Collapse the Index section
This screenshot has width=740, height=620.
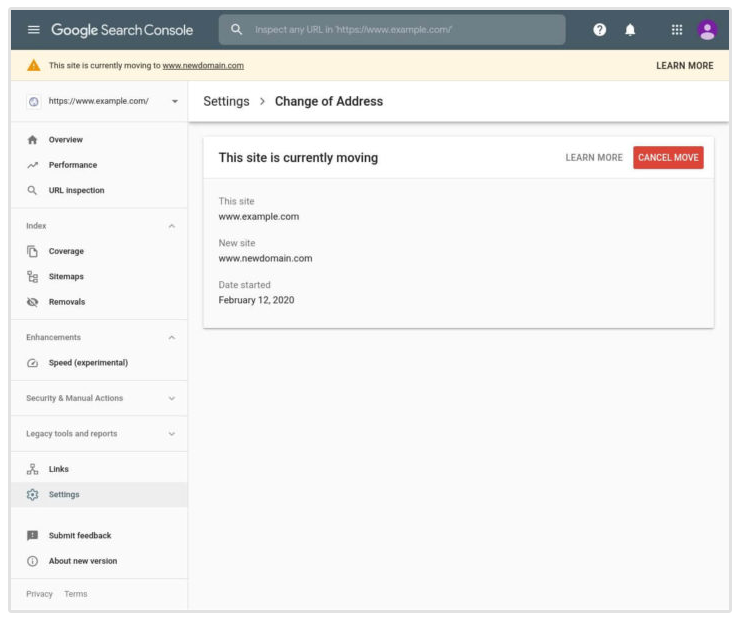tap(171, 226)
